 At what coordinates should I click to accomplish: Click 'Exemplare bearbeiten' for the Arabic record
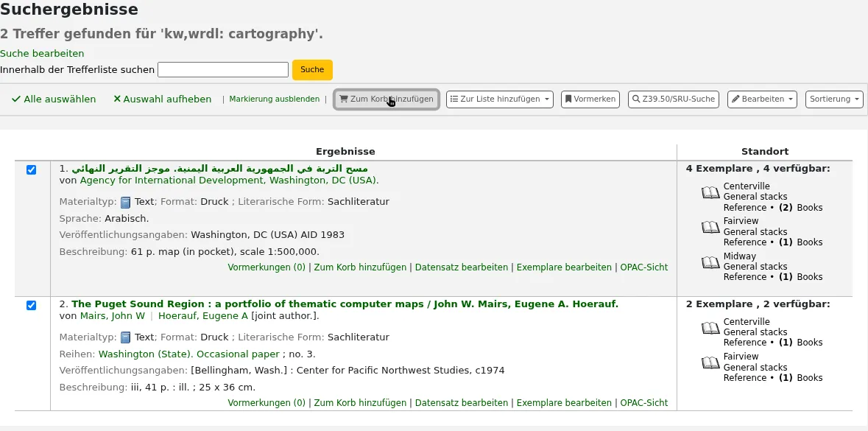pos(564,267)
